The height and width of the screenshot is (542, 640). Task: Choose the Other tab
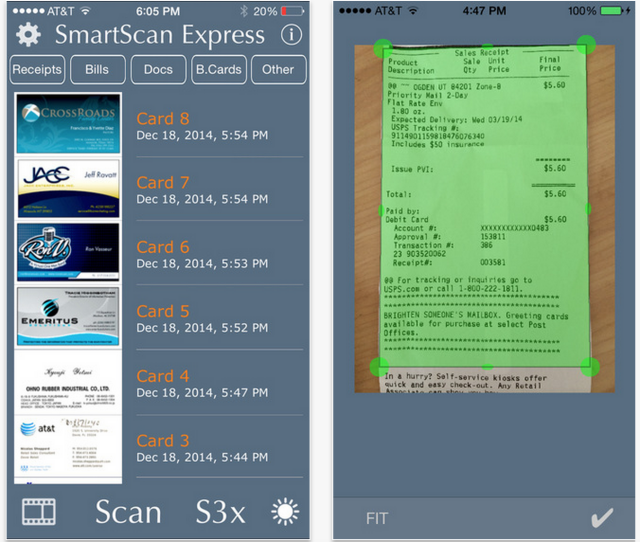[x=278, y=69]
